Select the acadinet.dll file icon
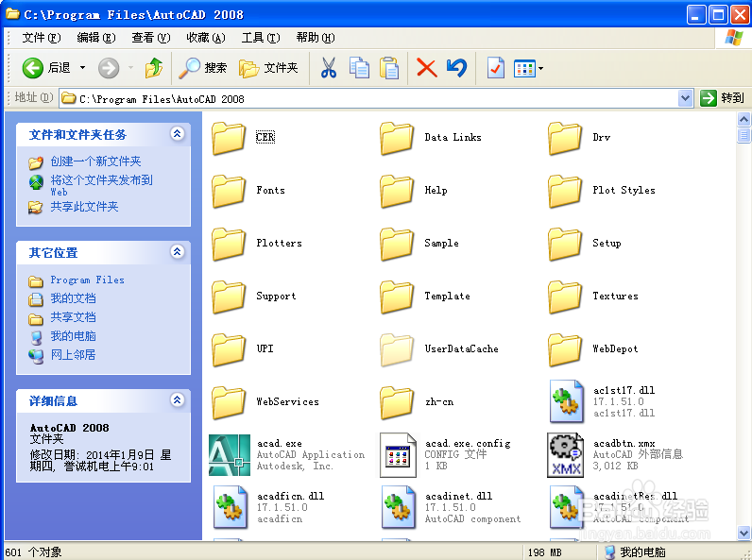The image size is (752, 560). (398, 507)
